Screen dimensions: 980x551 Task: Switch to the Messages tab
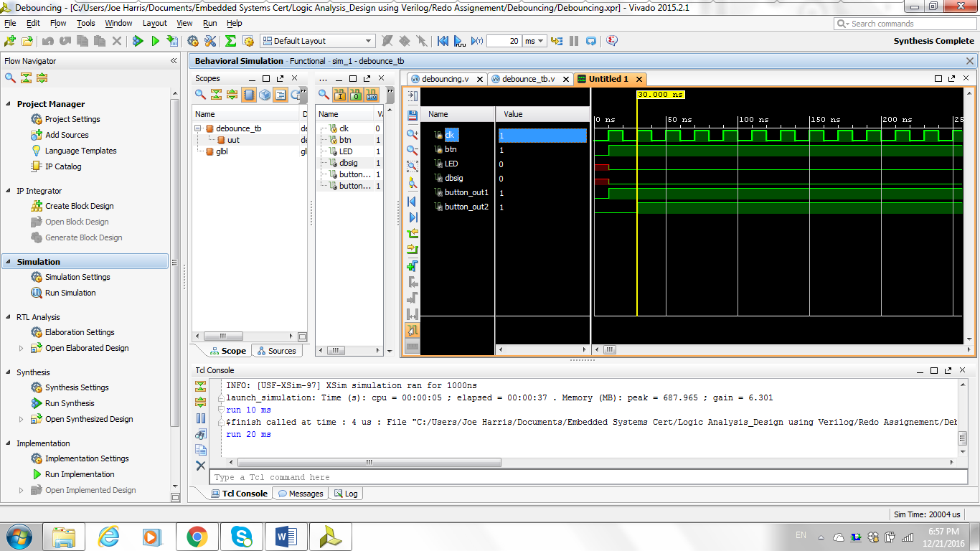(x=301, y=494)
